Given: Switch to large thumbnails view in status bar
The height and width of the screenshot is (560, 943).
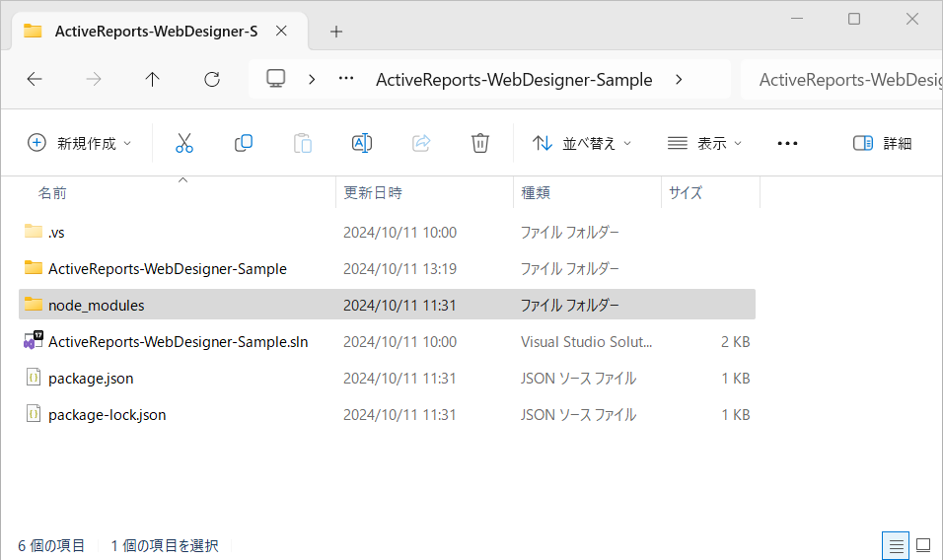Looking at the screenshot, I should coord(923,545).
